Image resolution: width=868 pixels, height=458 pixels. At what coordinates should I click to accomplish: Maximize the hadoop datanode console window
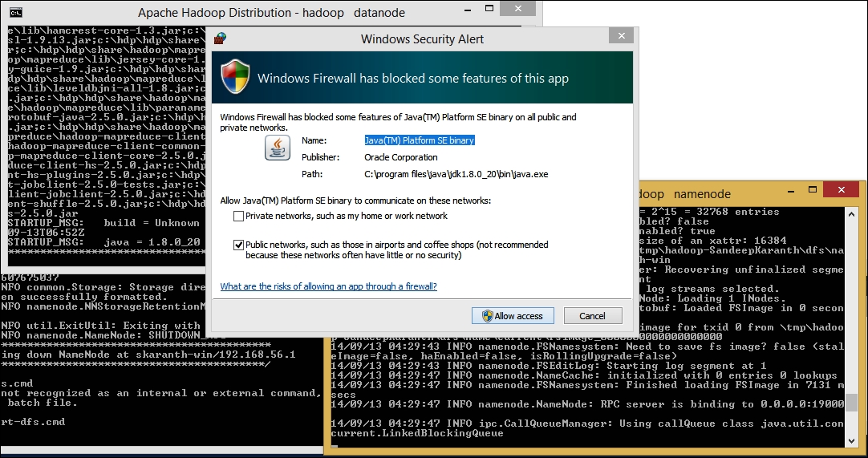[x=489, y=8]
